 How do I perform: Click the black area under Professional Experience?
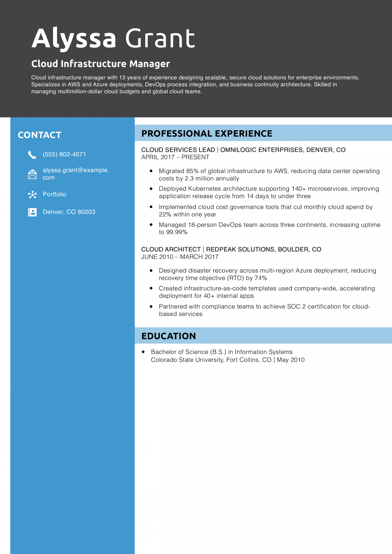(263, 234)
